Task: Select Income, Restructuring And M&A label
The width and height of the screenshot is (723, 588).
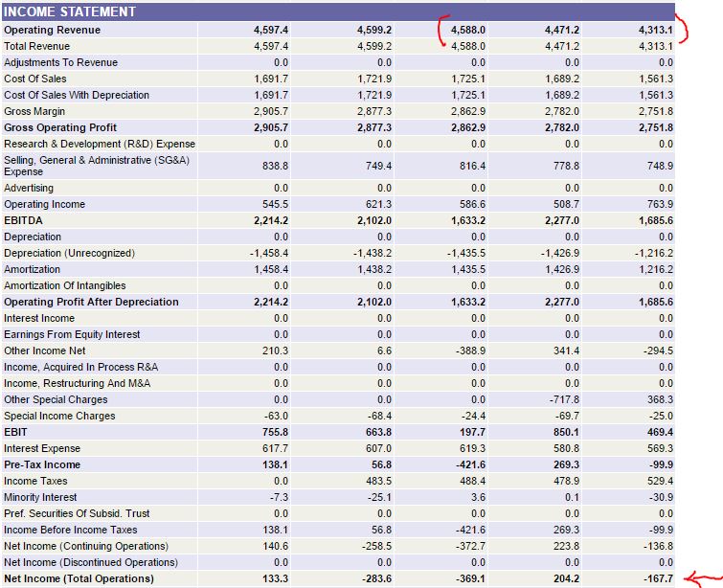Action: [x=77, y=383]
